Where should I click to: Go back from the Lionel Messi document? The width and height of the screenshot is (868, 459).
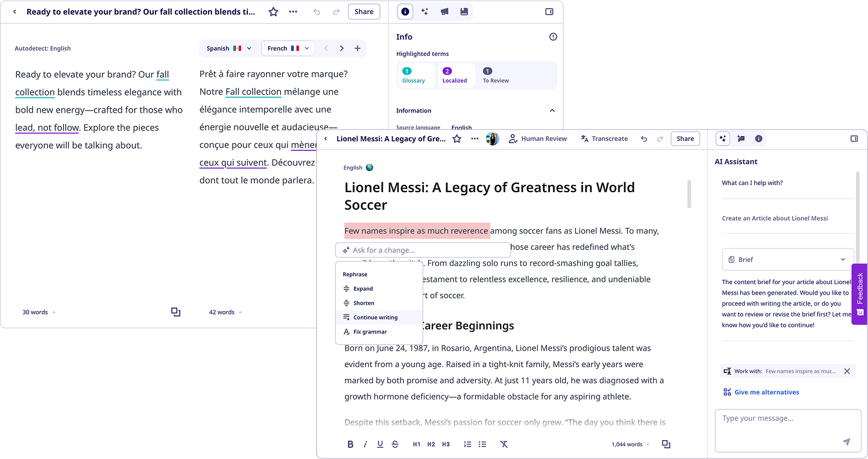tap(326, 139)
